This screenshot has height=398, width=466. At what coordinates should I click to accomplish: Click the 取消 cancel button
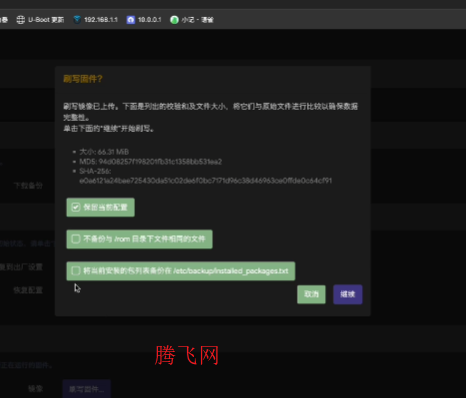311,294
